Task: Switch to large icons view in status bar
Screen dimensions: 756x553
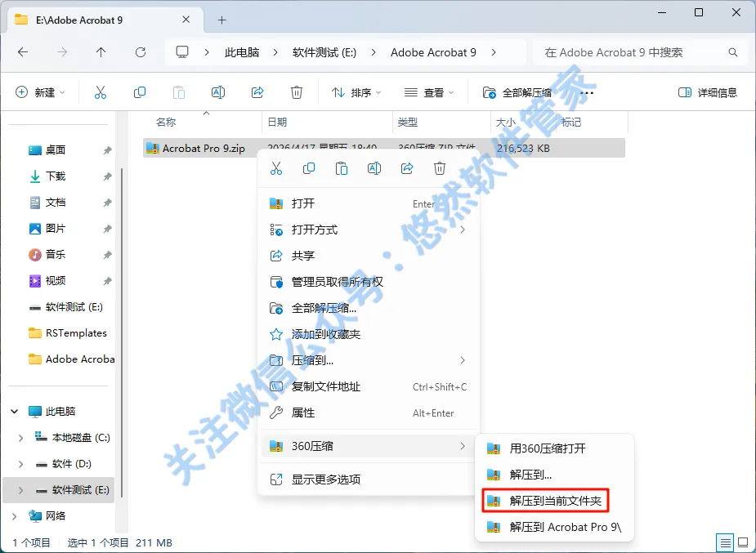Action: [x=743, y=543]
